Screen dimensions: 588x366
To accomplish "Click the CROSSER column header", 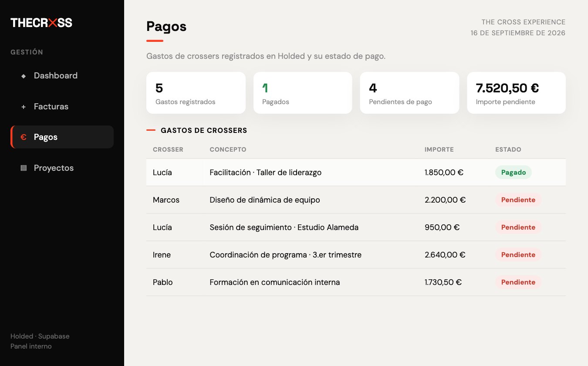I will (x=168, y=149).
